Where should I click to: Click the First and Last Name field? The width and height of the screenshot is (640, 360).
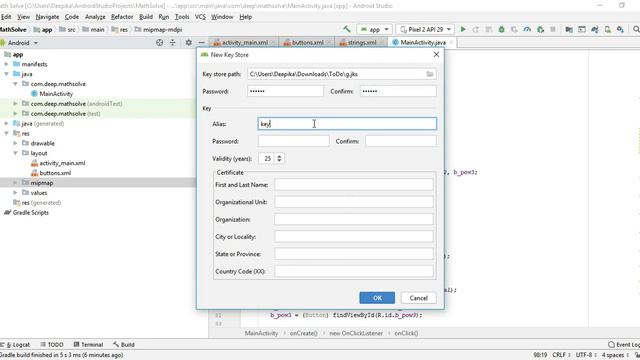354,184
